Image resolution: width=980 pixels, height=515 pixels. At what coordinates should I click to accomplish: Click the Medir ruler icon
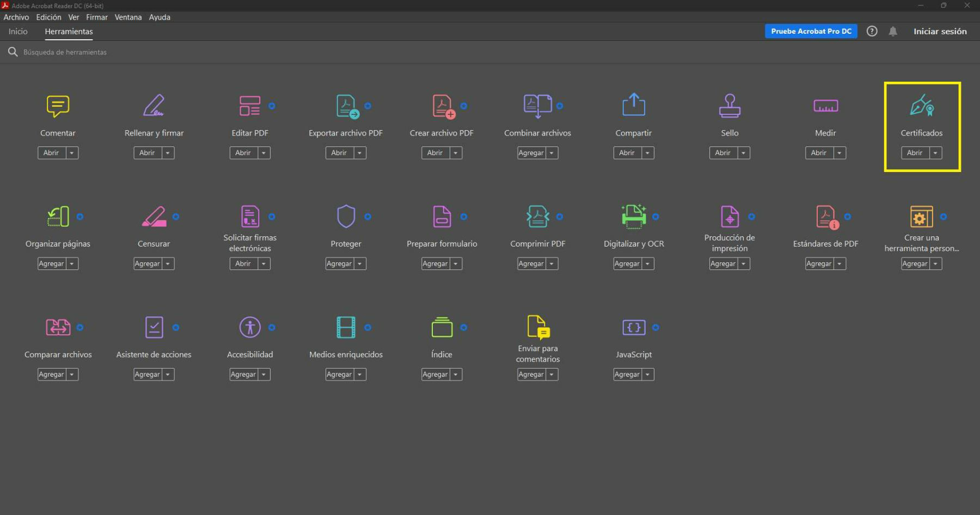pos(825,106)
